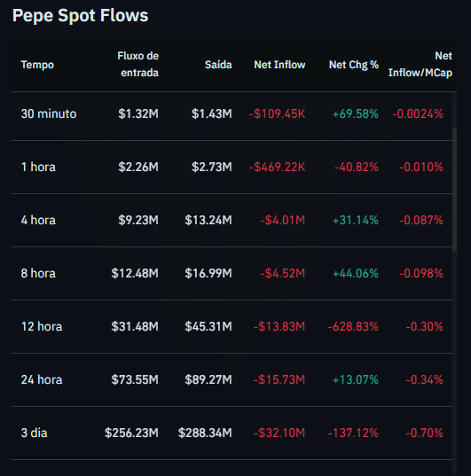Click the -$109.45K net inflow value
Image resolution: width=471 pixels, height=476 pixels.
277,113
